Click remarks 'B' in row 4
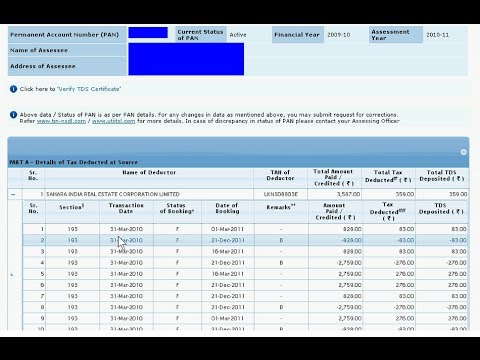 click(281, 263)
